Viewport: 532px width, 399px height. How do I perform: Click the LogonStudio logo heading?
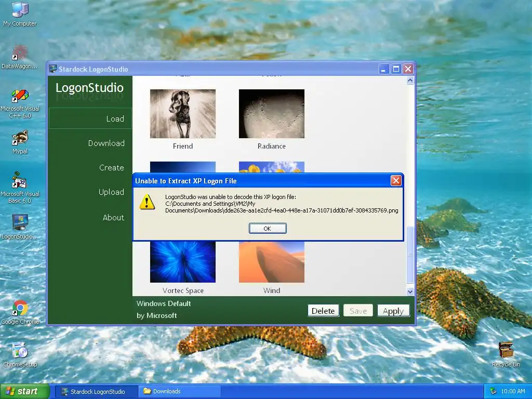(89, 87)
